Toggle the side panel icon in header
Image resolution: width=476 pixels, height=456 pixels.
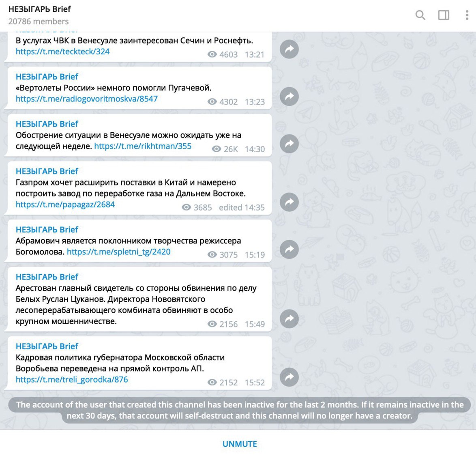444,15
